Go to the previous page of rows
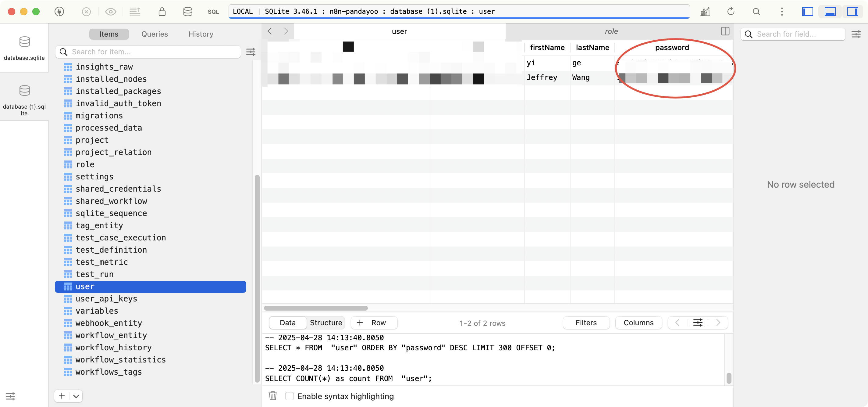868x407 pixels. click(x=677, y=322)
